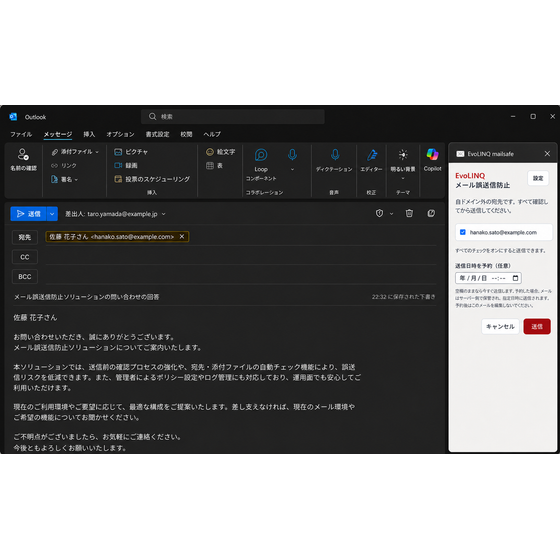
Task: Switch to the オプション tab
Action: (120, 134)
